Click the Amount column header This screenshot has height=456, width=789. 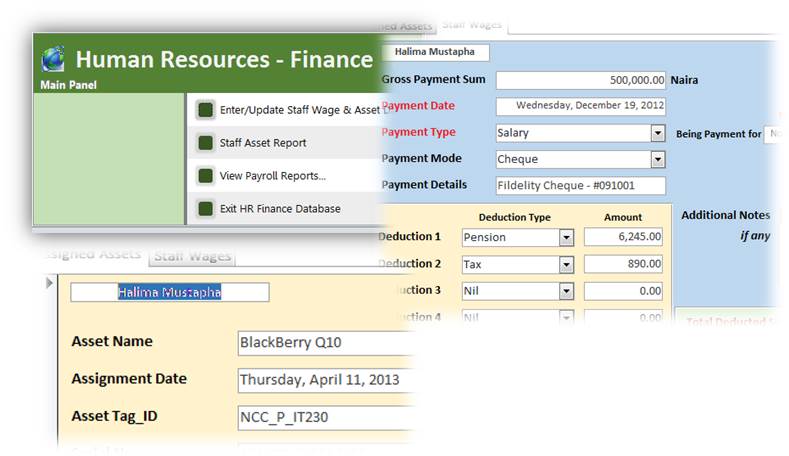tap(623, 217)
